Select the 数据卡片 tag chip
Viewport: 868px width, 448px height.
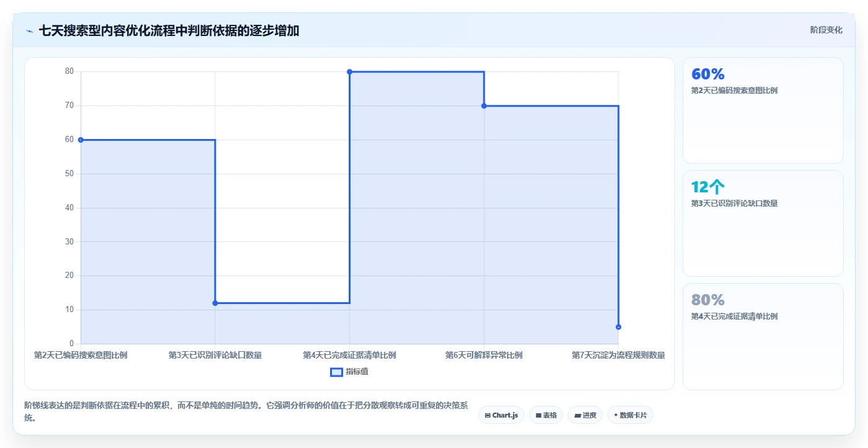[x=630, y=415]
